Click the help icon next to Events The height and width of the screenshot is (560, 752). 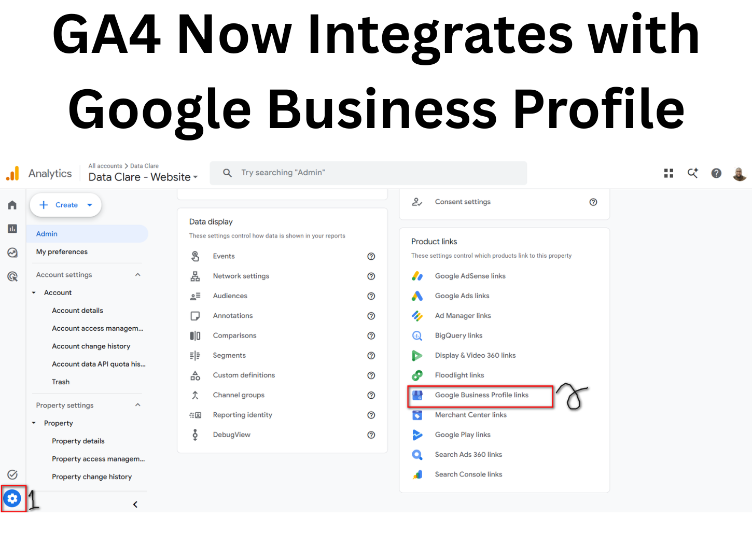pyautogui.click(x=371, y=256)
